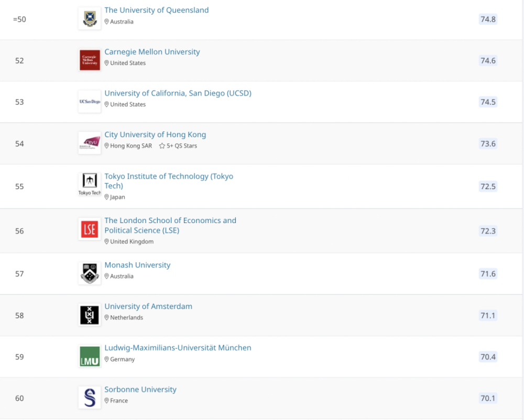Click the Monash University shield logo
The image size is (524, 420).
coord(90,273)
